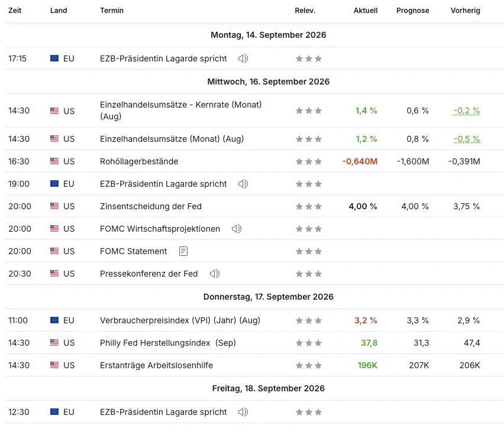Click the relevance stars for Erstanträge Arbeitslosenhilfe
Image resolution: width=504 pixels, height=435 pixels.
click(309, 365)
